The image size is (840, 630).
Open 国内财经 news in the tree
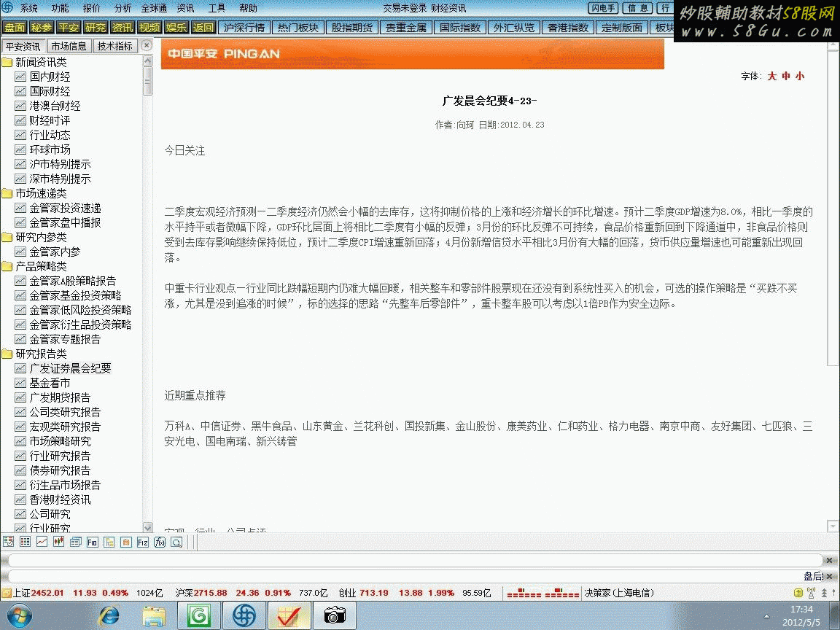click(x=50, y=77)
